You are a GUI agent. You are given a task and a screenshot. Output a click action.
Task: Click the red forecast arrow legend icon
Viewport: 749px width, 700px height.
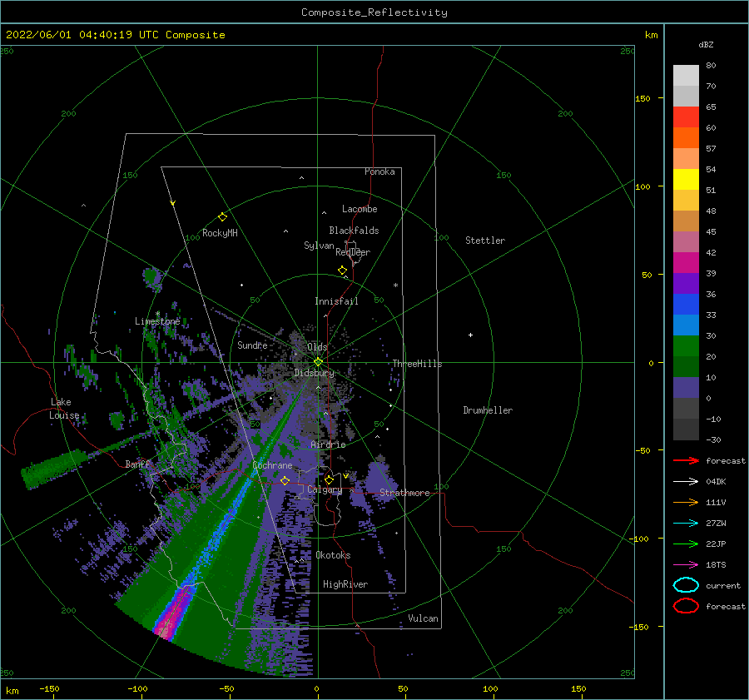[x=686, y=460]
